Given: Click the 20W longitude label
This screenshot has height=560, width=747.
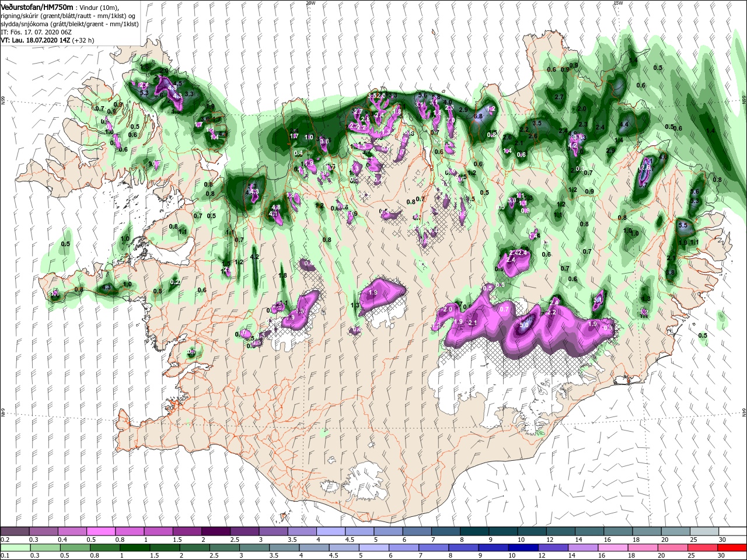Looking at the screenshot, I should (310, 2).
